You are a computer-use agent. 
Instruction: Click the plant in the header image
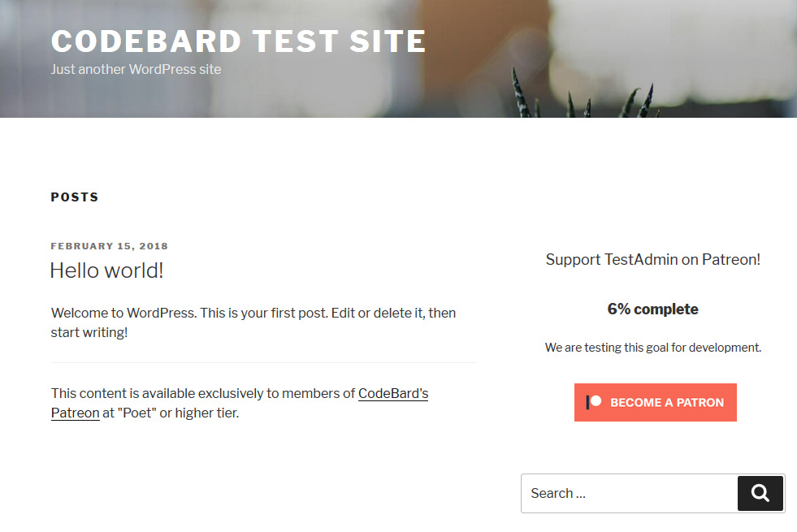[584, 97]
